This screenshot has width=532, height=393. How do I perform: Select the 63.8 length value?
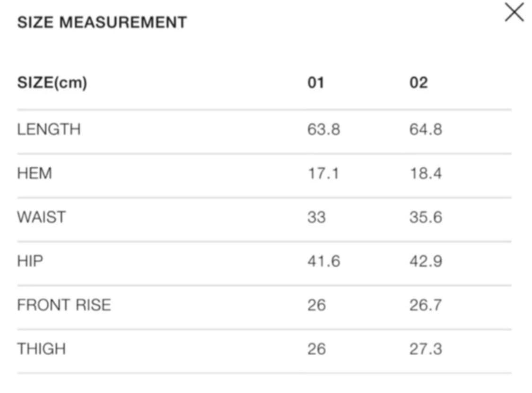point(323,129)
